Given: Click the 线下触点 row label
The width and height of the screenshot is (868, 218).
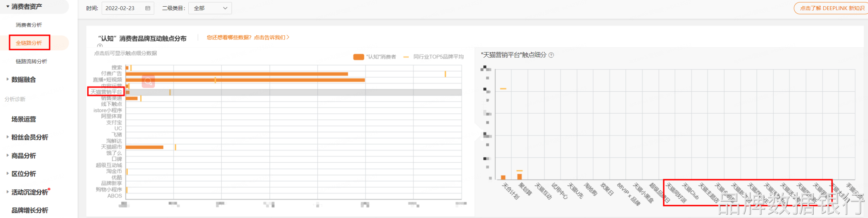Looking at the screenshot, I should pyautogui.click(x=112, y=104).
